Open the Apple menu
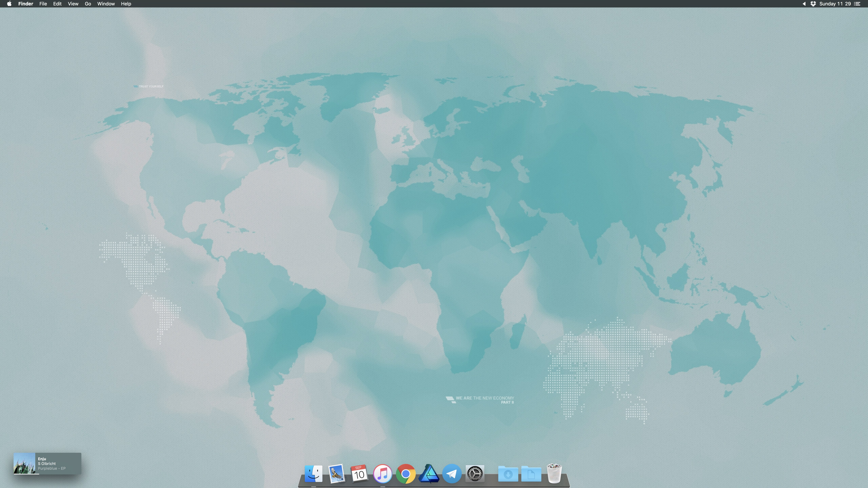Screen dimensions: 868x488 [9, 4]
